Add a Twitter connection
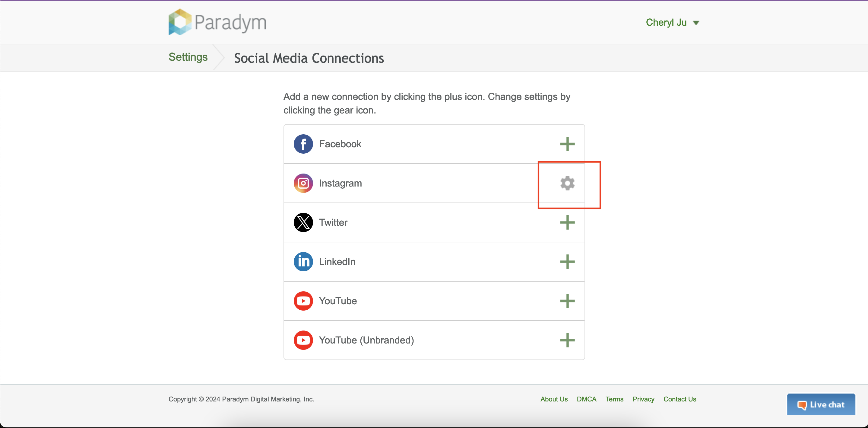868x428 pixels. tap(567, 222)
